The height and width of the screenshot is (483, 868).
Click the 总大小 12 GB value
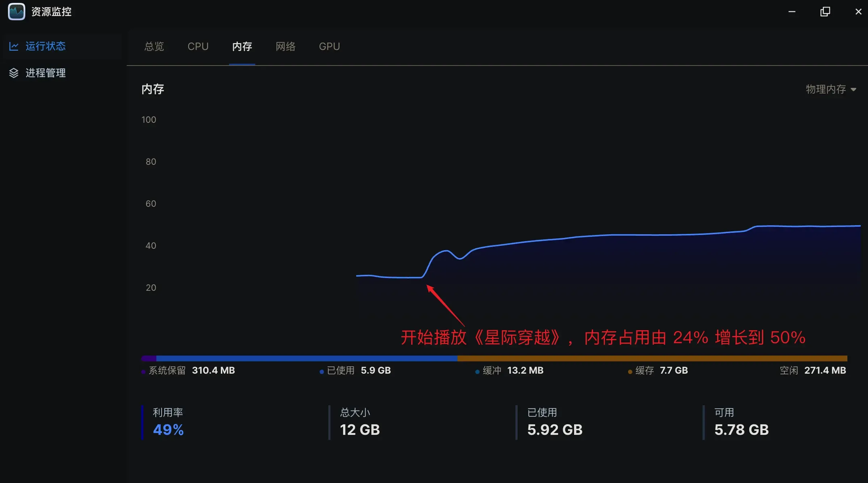(x=360, y=430)
